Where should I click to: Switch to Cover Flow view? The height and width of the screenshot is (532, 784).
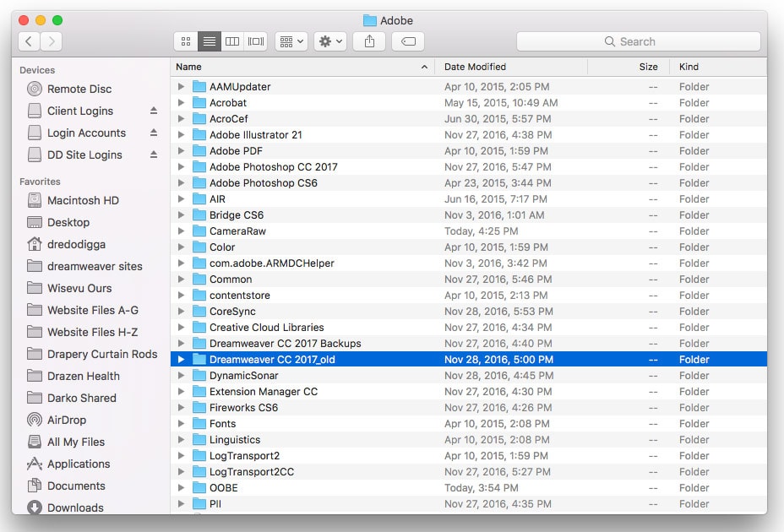pos(255,41)
